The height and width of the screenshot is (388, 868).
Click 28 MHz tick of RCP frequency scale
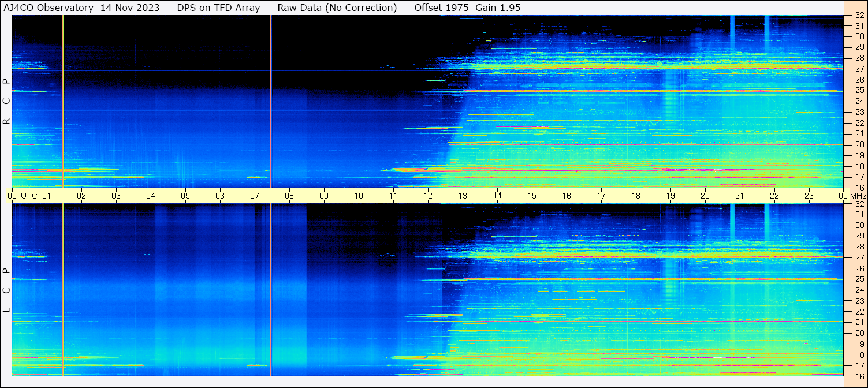pyautogui.click(x=859, y=58)
